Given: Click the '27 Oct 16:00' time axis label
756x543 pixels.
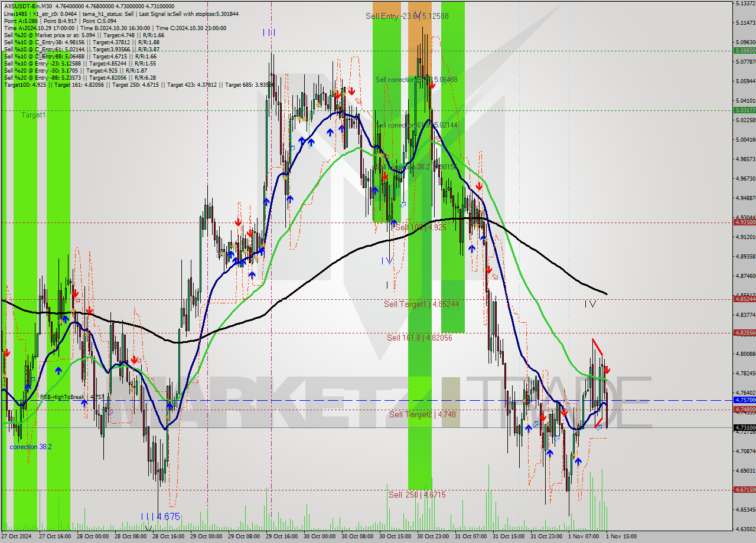Looking at the screenshot, I should coord(54,537).
